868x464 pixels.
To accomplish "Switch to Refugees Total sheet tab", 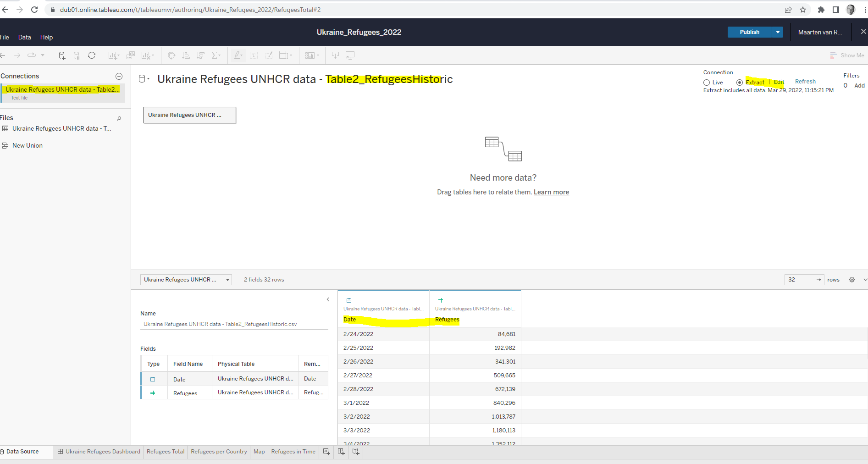I will coord(166,452).
